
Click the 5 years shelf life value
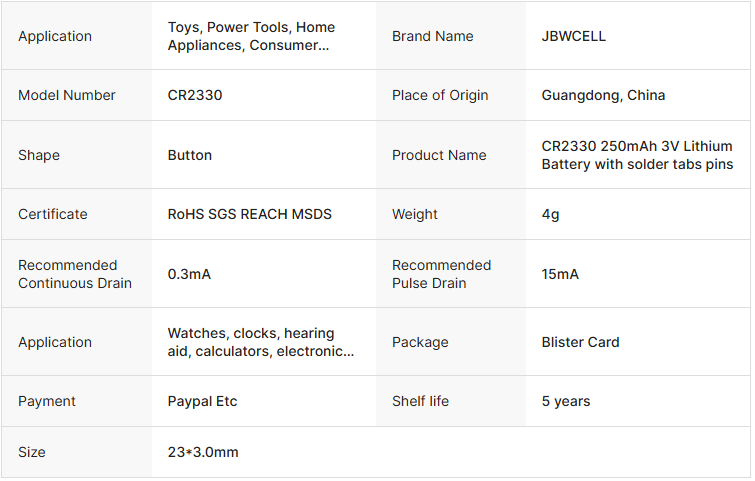point(566,401)
